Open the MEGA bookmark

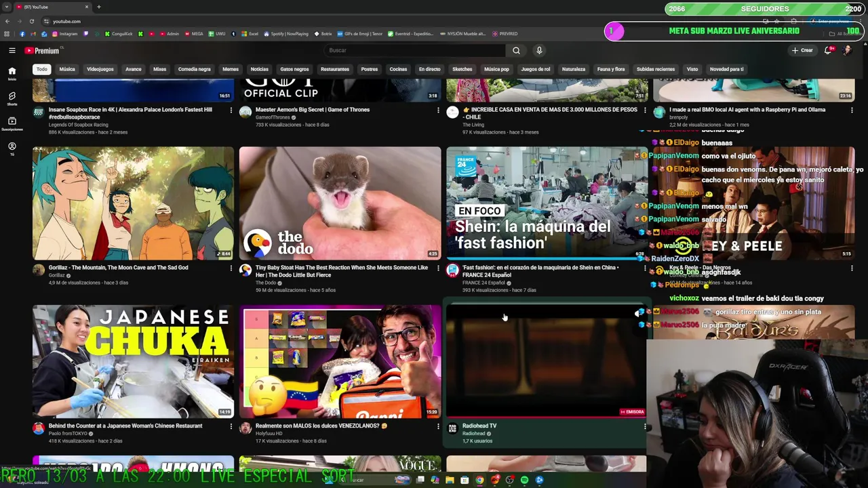click(194, 33)
